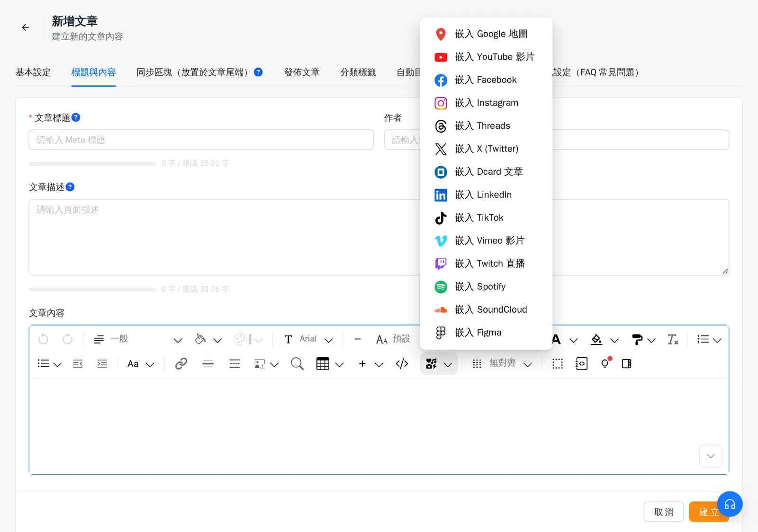Choose 嵌入 Figma from the embed list
Screen dimensions: 758x532
486,333
